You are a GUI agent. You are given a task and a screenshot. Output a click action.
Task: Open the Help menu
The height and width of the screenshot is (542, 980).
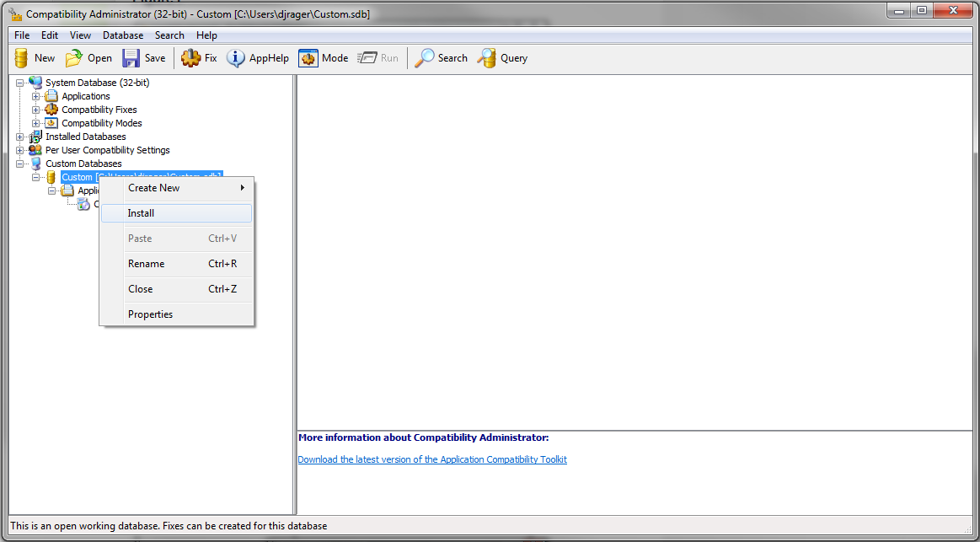(x=206, y=35)
